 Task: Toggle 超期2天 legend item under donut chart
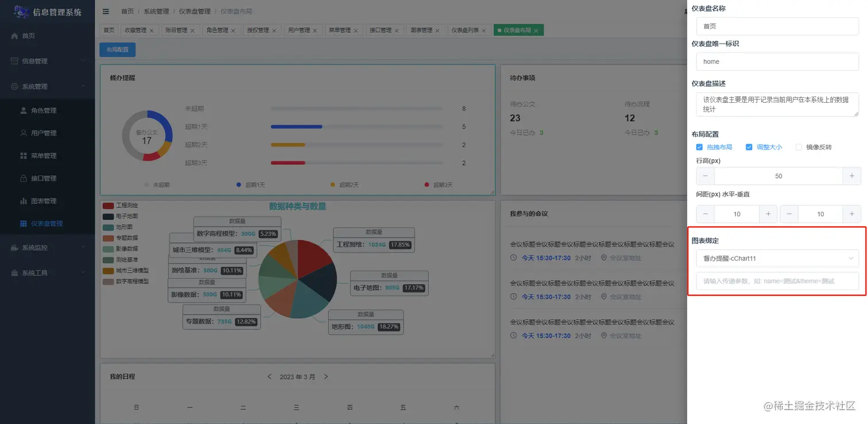[x=344, y=185]
